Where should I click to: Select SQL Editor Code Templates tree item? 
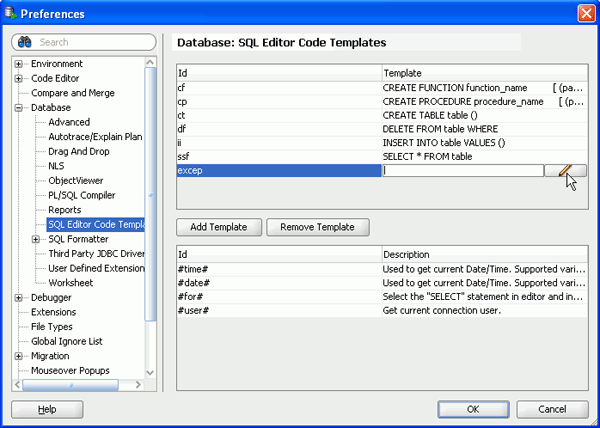[x=96, y=225]
